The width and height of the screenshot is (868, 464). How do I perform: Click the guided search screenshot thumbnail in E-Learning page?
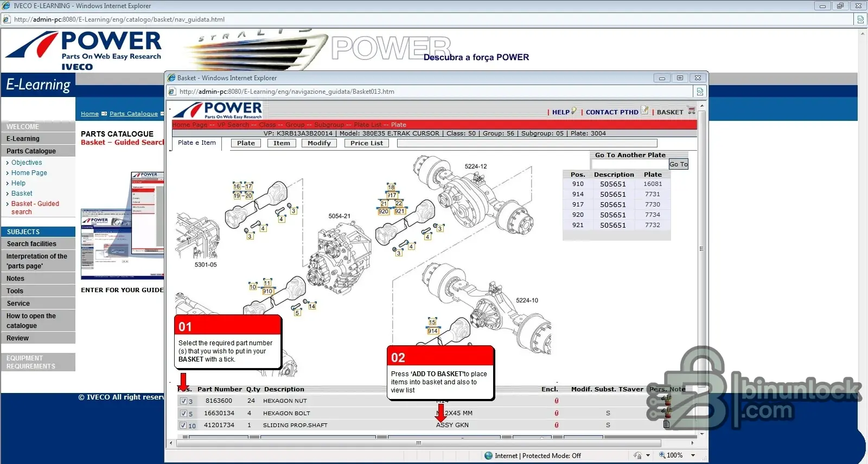click(122, 225)
